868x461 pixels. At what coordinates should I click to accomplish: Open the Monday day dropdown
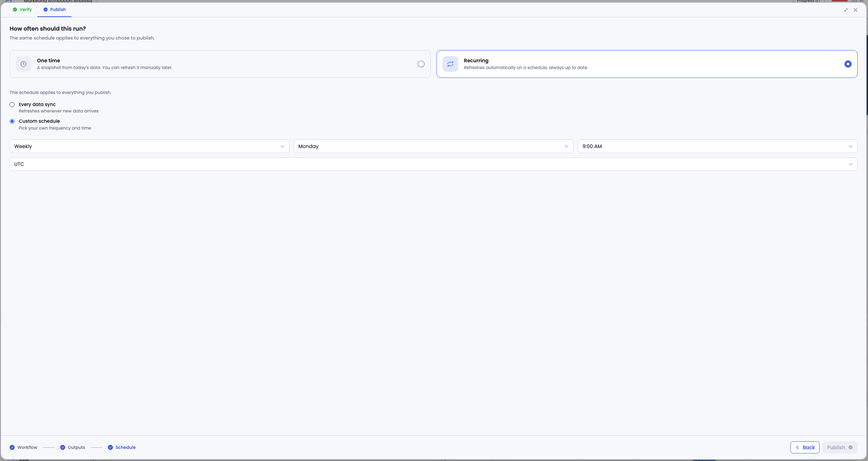coord(434,146)
